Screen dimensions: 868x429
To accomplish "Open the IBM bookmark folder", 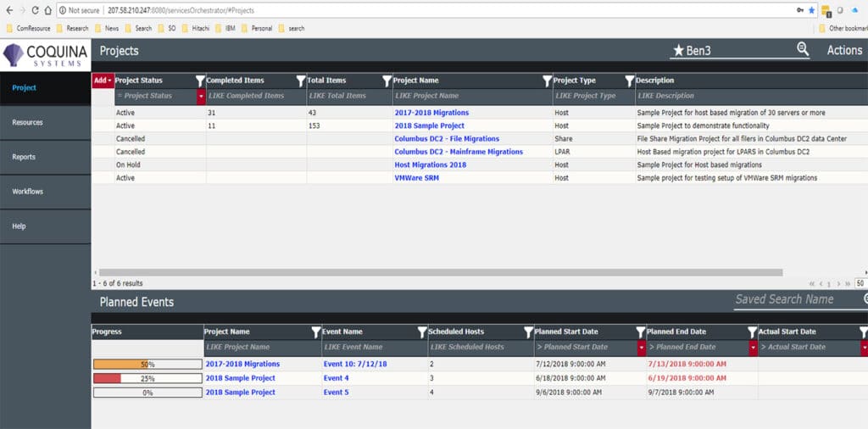I will coord(225,28).
